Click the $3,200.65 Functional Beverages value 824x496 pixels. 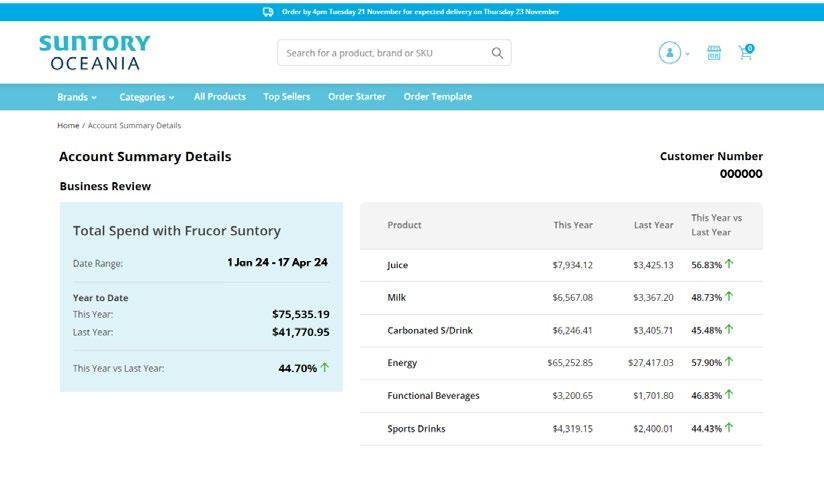tap(572, 396)
